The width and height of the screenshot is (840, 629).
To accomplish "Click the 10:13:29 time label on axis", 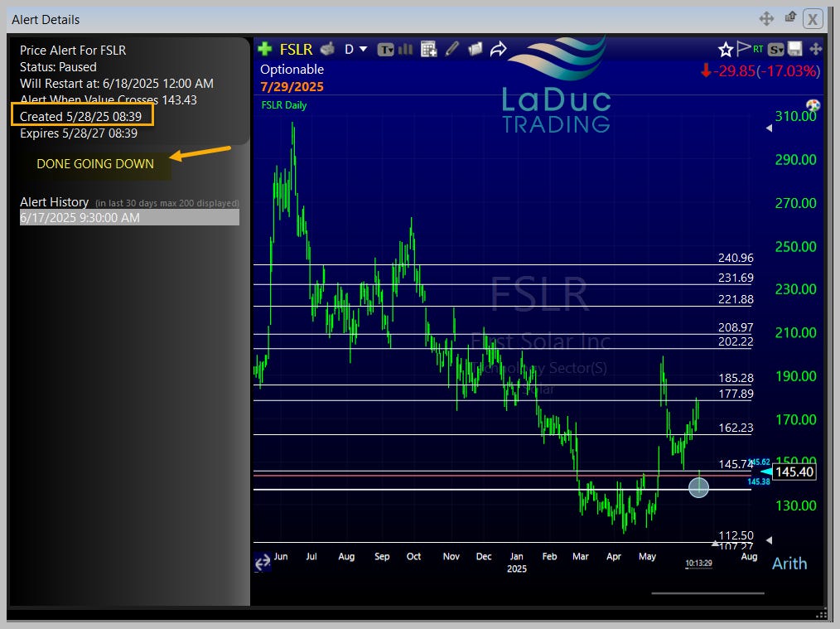I will pos(698,563).
